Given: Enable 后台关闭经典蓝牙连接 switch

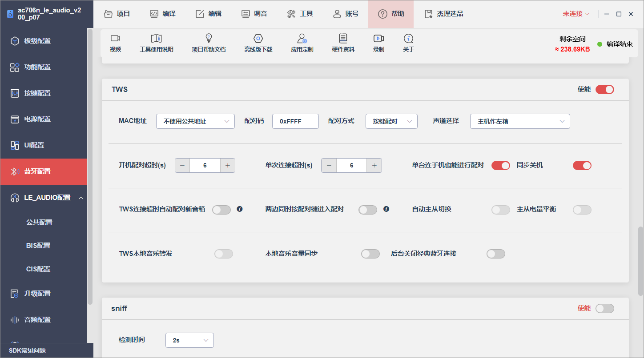Looking at the screenshot, I should click(x=496, y=254).
